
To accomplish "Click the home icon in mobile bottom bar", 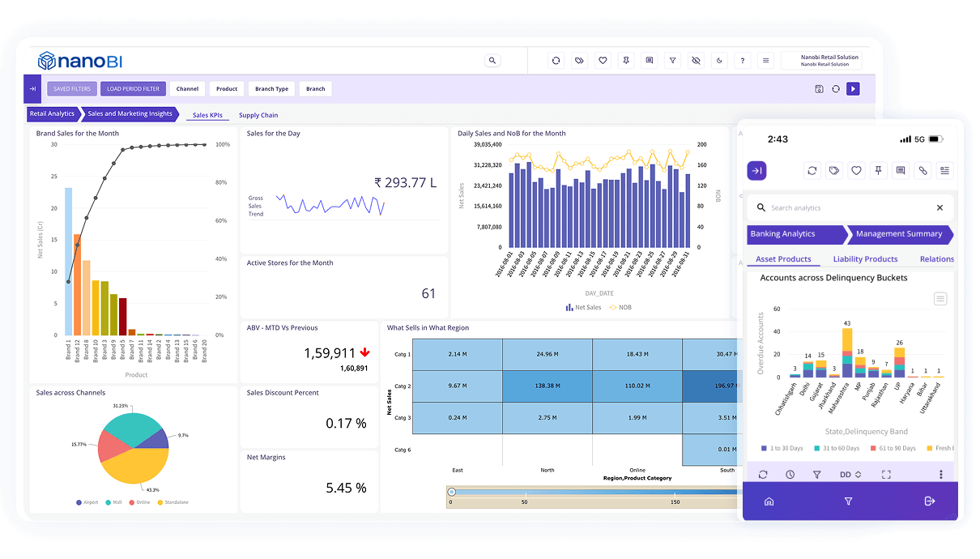I will click(x=769, y=501).
